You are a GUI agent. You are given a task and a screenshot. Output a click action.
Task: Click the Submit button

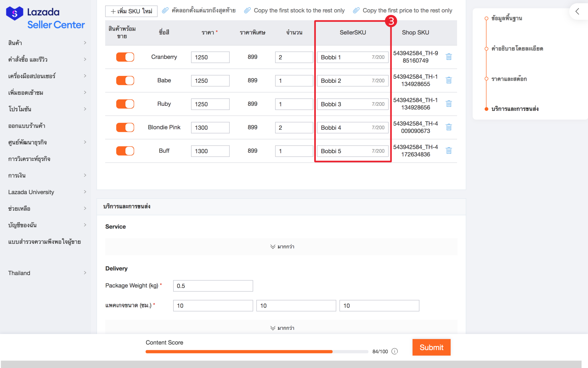(x=432, y=347)
